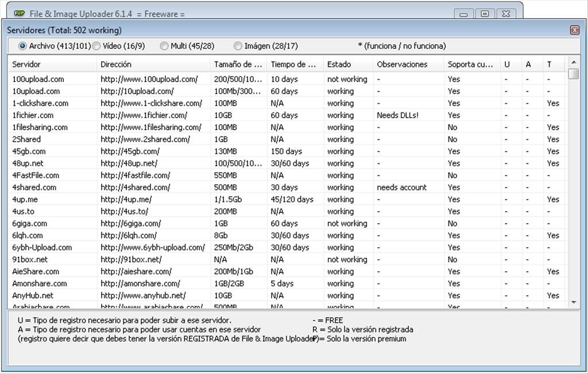The width and height of the screenshot is (588, 374).
Task: Minimize the File & Image Uploader window
Action: (x=463, y=14)
